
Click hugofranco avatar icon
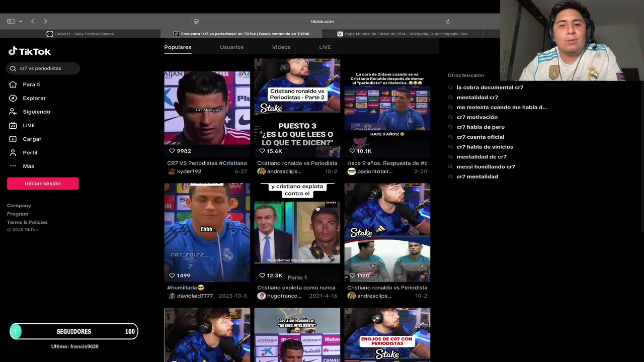tap(261, 296)
